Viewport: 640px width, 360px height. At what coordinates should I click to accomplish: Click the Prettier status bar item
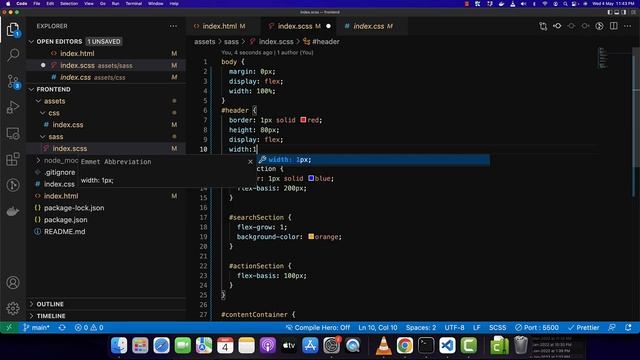pyautogui.click(x=584, y=328)
